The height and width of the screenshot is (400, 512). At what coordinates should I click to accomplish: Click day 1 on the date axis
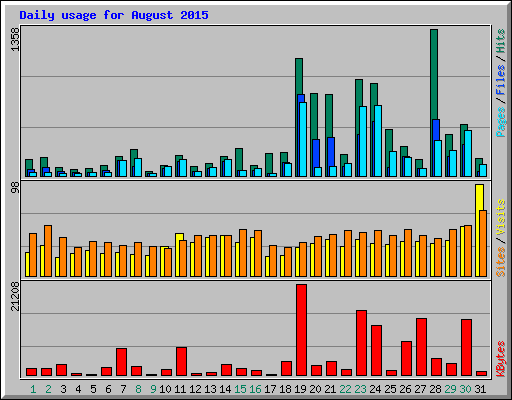(x=33, y=389)
